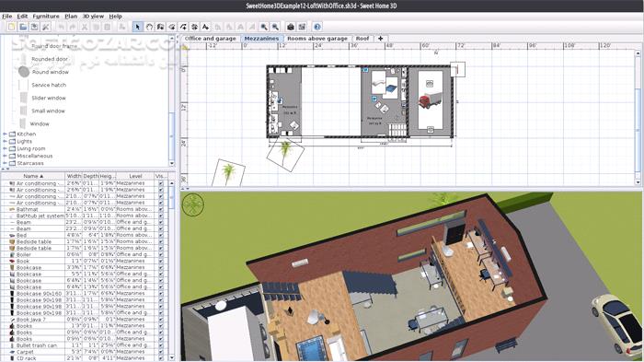The width and height of the screenshot is (644, 362).
Task: Toggle visibility checkbox for Bed row
Action: [x=161, y=235]
